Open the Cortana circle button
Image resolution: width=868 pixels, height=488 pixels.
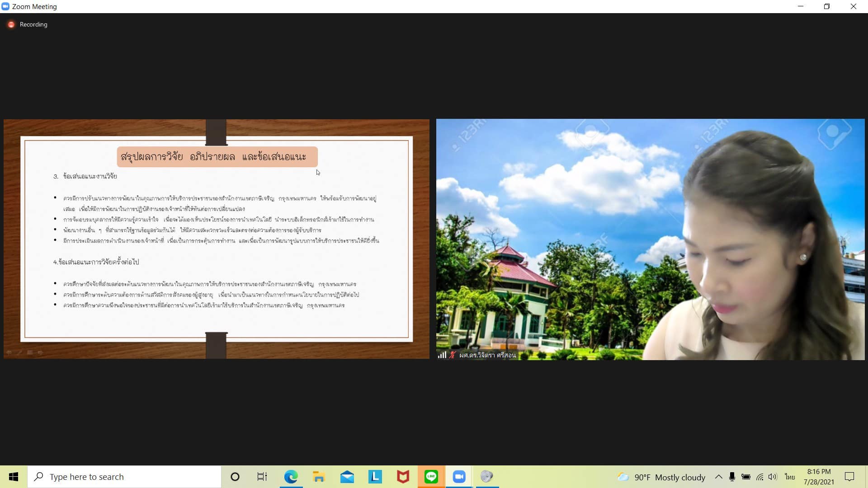click(x=235, y=477)
